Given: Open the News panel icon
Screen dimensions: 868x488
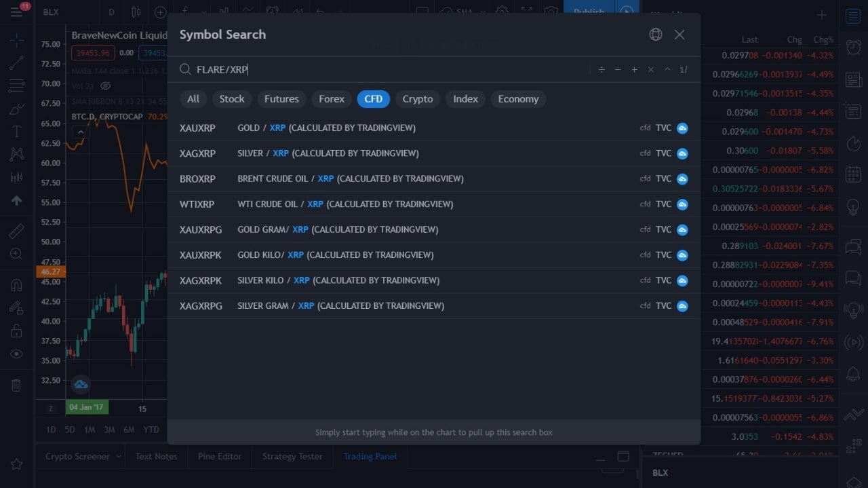Looking at the screenshot, I should 853,80.
